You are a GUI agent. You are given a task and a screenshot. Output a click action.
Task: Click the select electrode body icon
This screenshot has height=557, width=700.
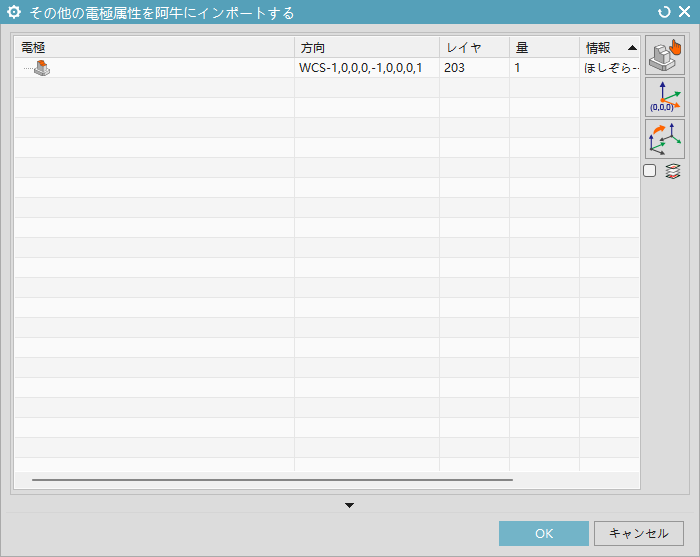point(664,56)
